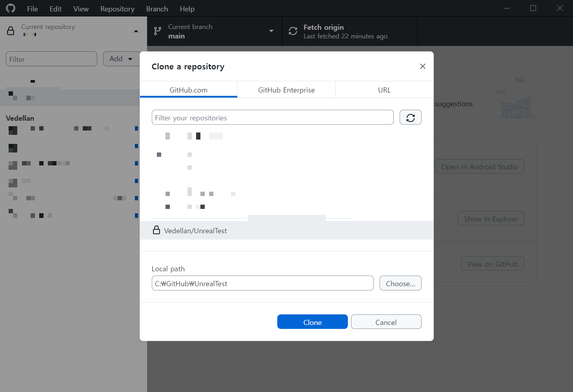
Task: Open the File menu
Action: point(32,9)
